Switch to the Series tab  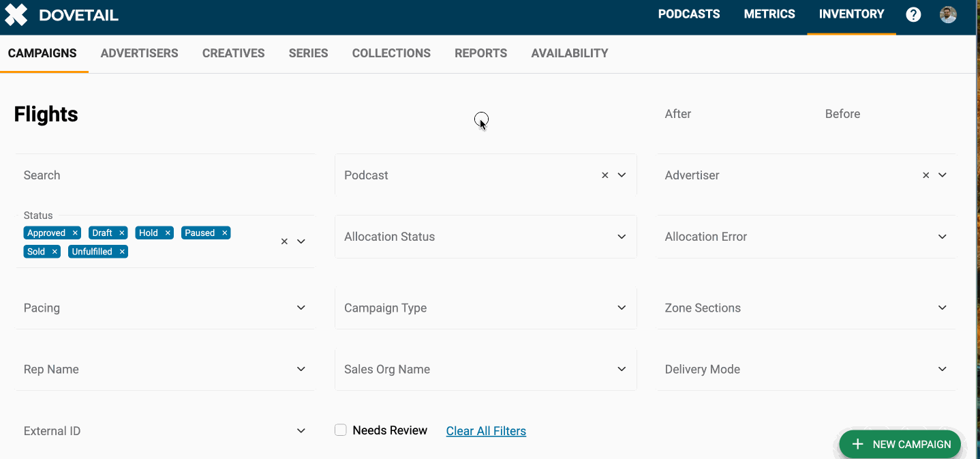[308, 53]
